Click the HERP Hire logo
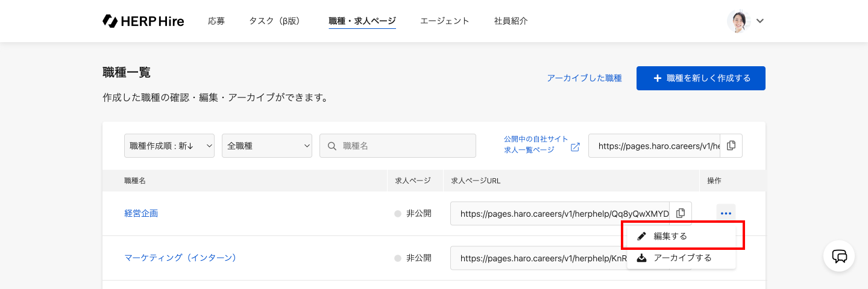 point(143,21)
